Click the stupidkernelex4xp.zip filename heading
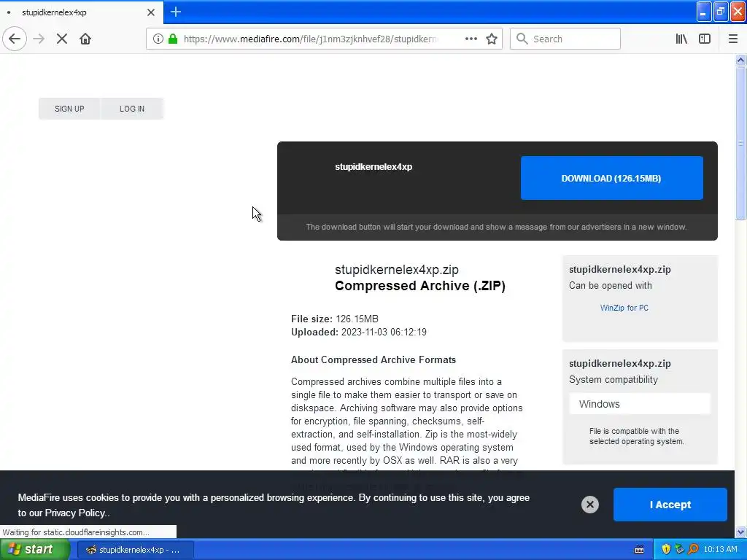The height and width of the screenshot is (560, 747). click(x=397, y=270)
